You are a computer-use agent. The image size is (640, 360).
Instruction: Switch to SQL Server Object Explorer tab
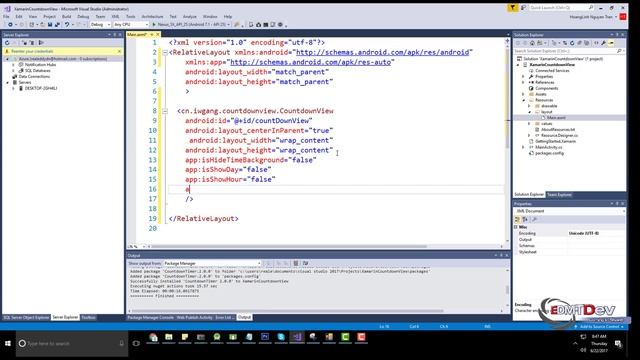click(26, 318)
